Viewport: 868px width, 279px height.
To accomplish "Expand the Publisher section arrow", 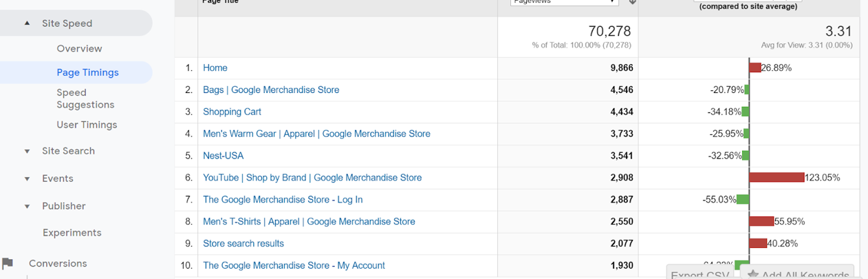I will point(27,206).
